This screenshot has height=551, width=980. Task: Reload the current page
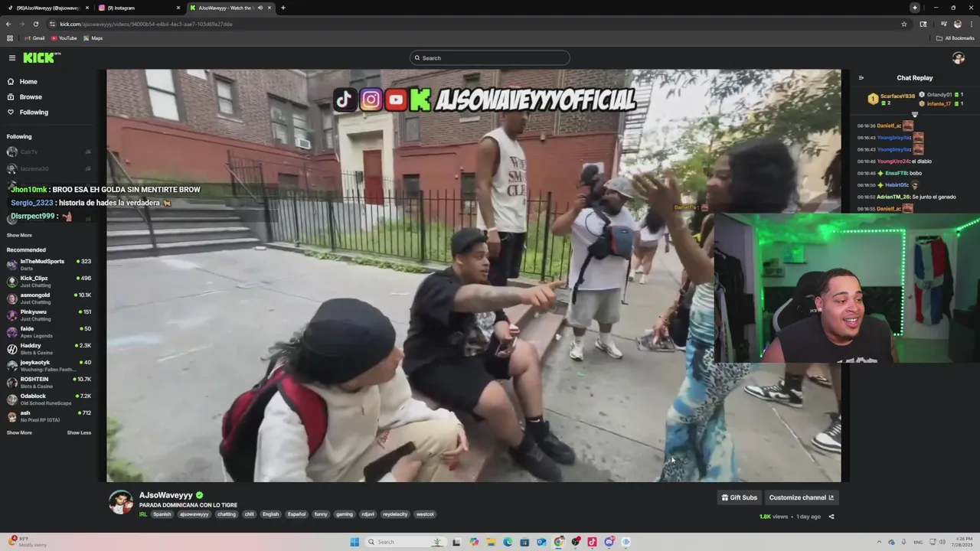[x=35, y=24]
